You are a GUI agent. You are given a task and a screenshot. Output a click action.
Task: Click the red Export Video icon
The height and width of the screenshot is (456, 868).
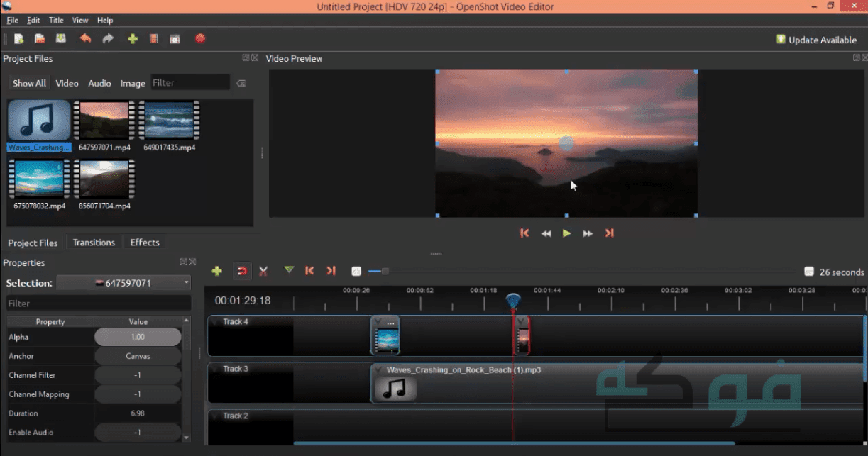[x=200, y=39]
